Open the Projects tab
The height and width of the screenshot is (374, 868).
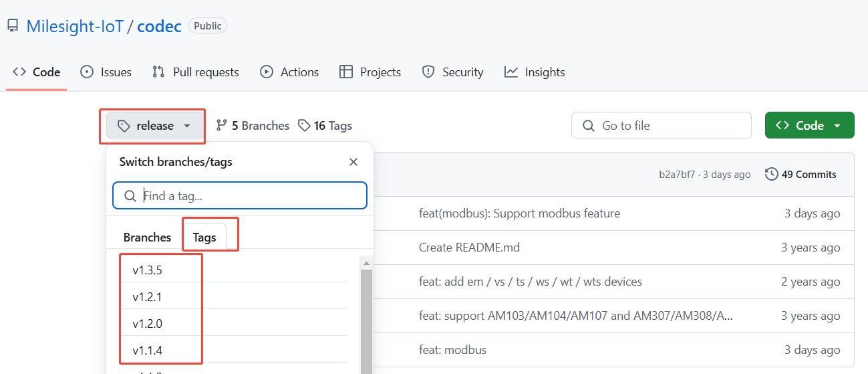370,72
